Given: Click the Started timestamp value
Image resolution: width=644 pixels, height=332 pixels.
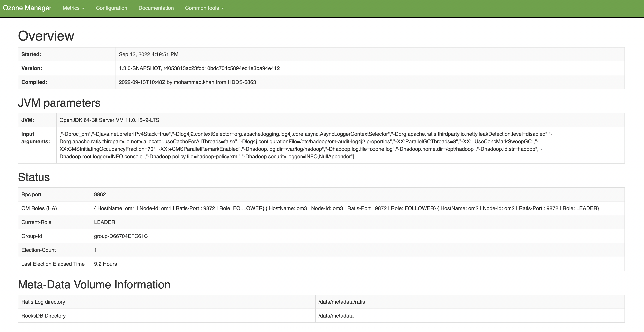Looking at the screenshot, I should click(149, 54).
